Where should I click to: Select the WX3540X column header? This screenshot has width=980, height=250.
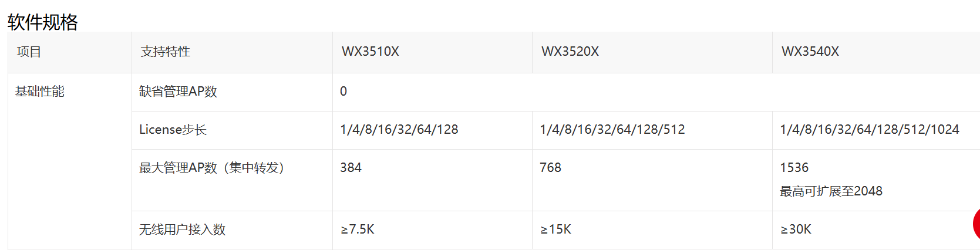click(810, 52)
